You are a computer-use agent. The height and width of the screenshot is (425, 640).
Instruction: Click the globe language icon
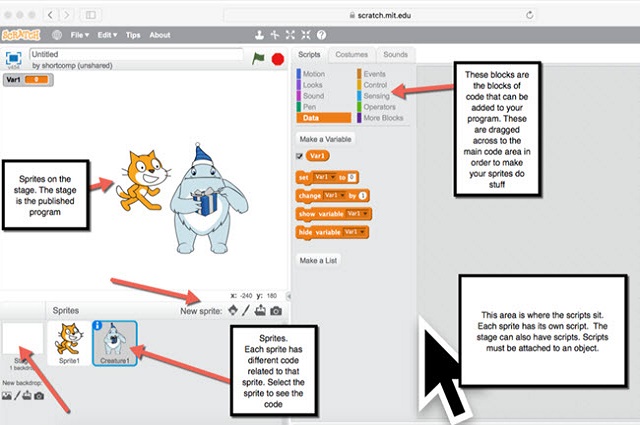[x=56, y=35]
